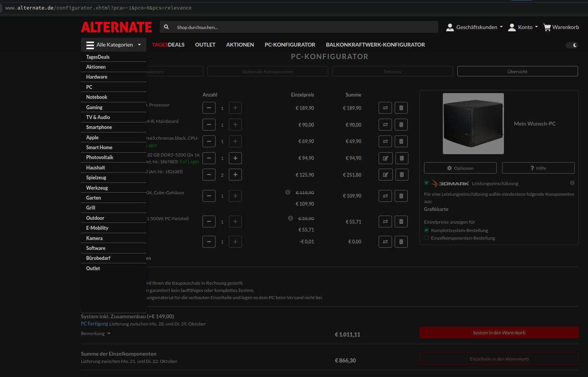Screen dimensions: 588x377
Task: Click the swap icon for the mainboard row
Action: 385,125
